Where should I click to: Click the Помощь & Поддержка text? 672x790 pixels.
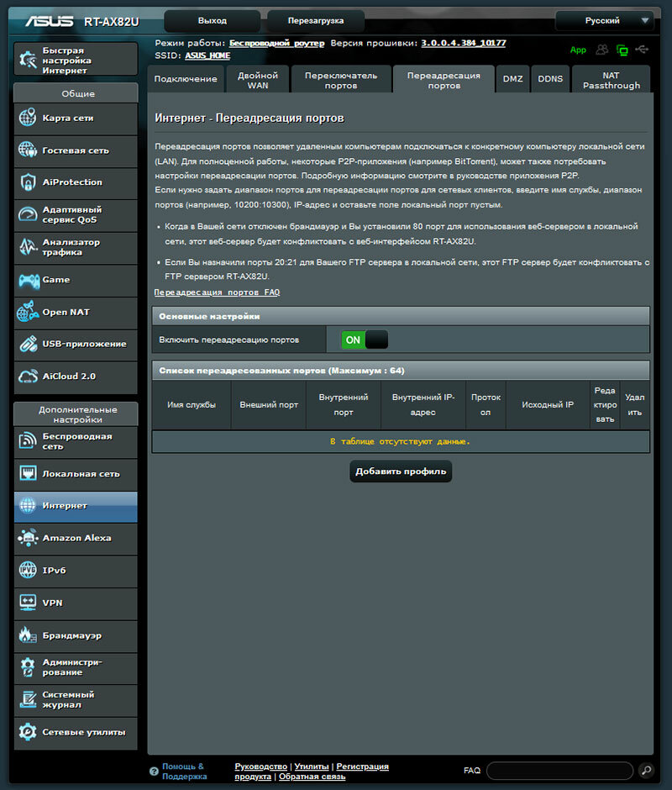coord(184,772)
